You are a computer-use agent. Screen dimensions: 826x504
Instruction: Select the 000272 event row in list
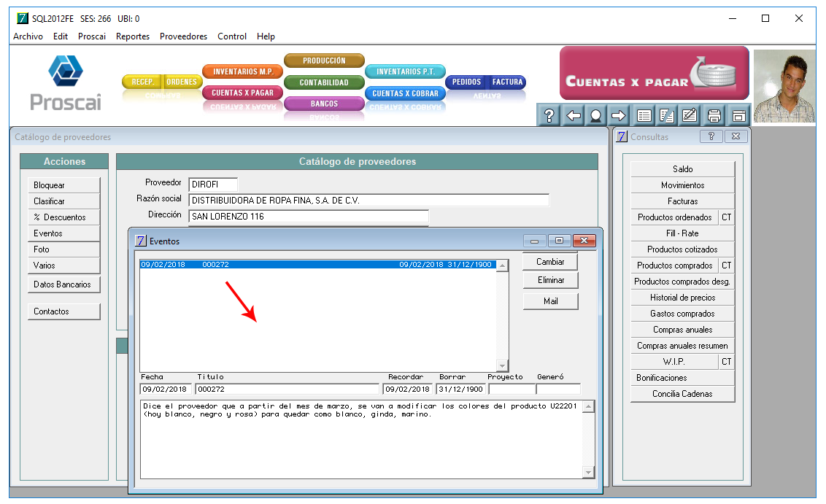click(317, 264)
